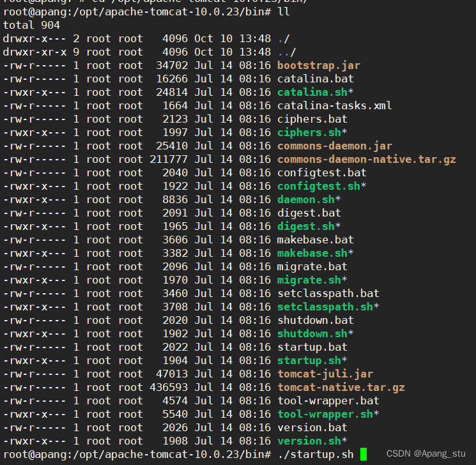Image resolution: width=476 pixels, height=465 pixels.
Task: Click the green ciphers.sh entry
Action: click(309, 133)
